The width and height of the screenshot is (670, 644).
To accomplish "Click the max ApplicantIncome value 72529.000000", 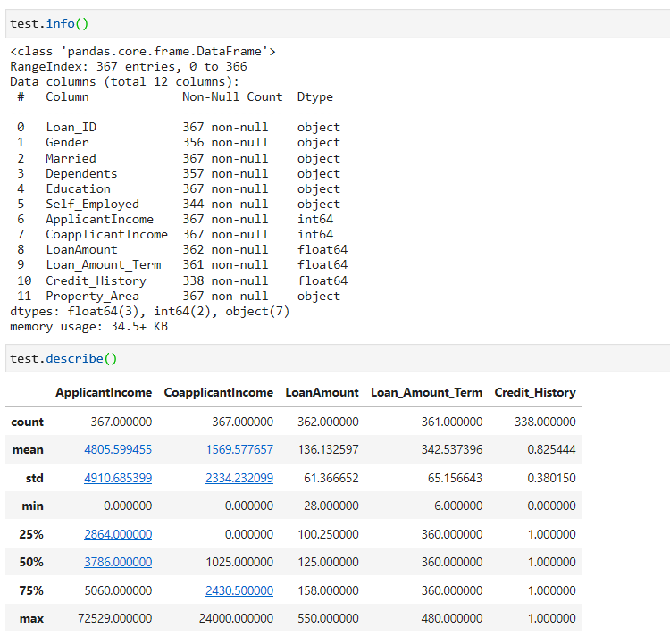I will (114, 618).
